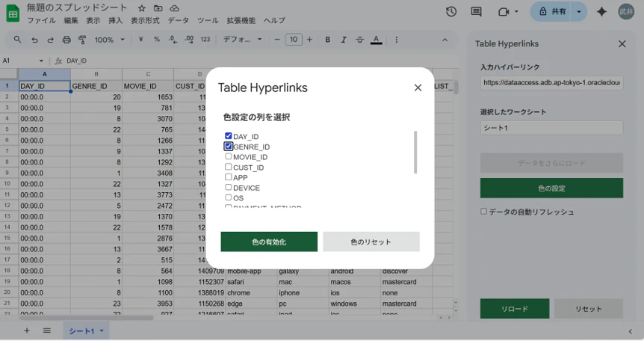Click the 色の有効化 button

pos(269,242)
